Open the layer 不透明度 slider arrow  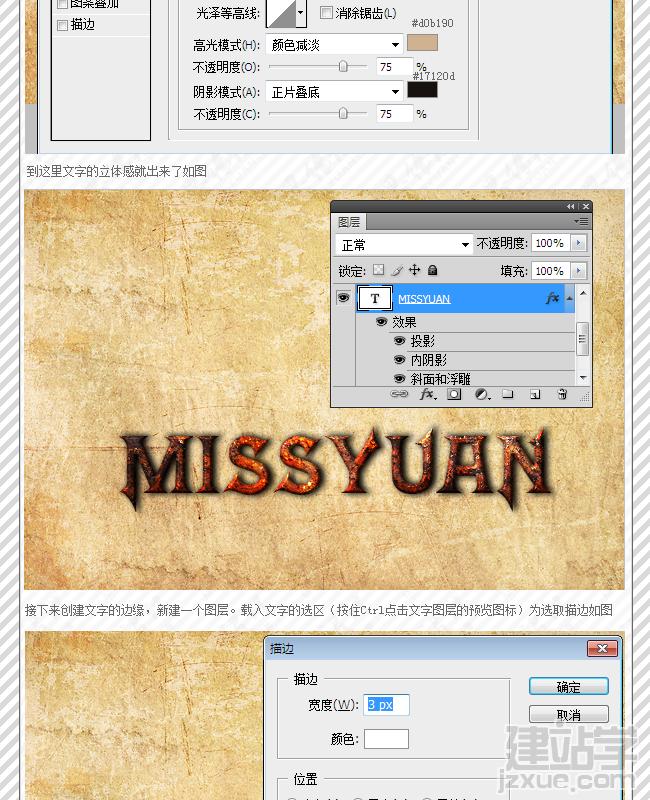[x=579, y=243]
